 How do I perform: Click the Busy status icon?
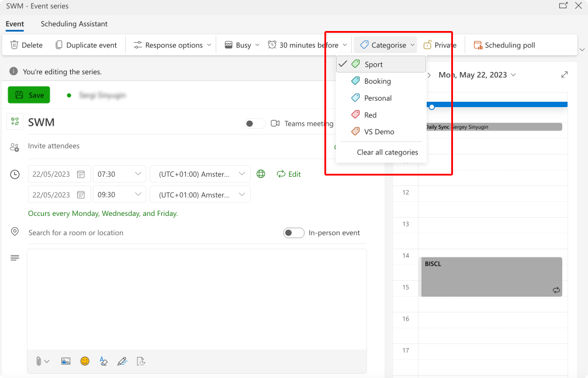point(229,45)
